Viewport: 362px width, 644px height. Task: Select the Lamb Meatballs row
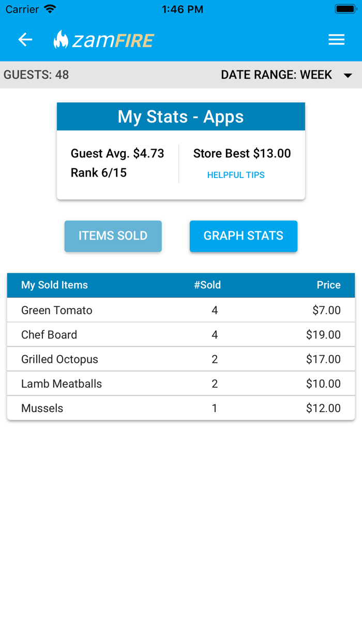point(180,384)
